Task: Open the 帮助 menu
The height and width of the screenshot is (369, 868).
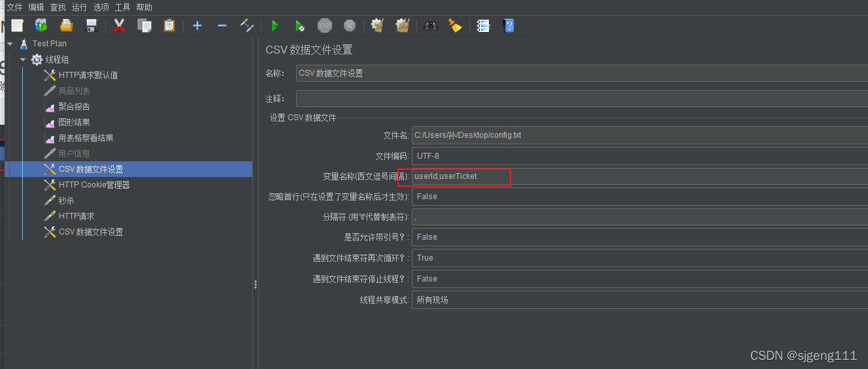Action: pos(144,7)
